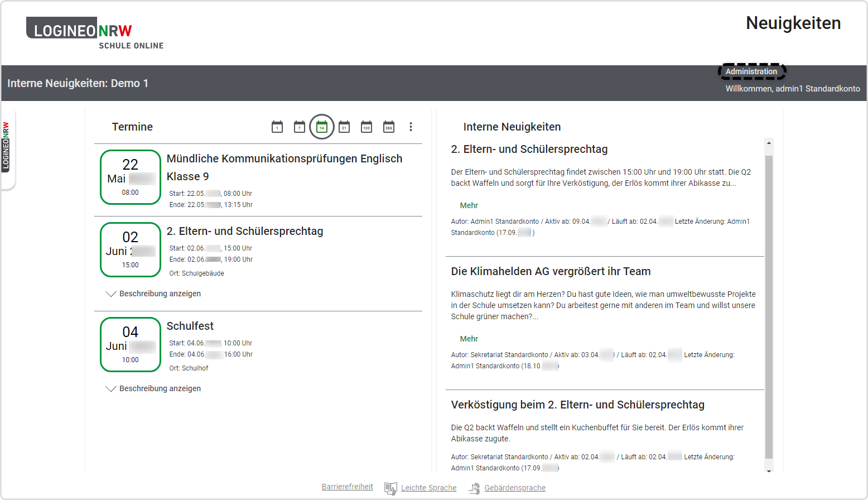The image size is (868, 500).
Task: Click headline Verköstigung beim 2. Eltern- und Schülersprechtag
Action: pos(577,405)
